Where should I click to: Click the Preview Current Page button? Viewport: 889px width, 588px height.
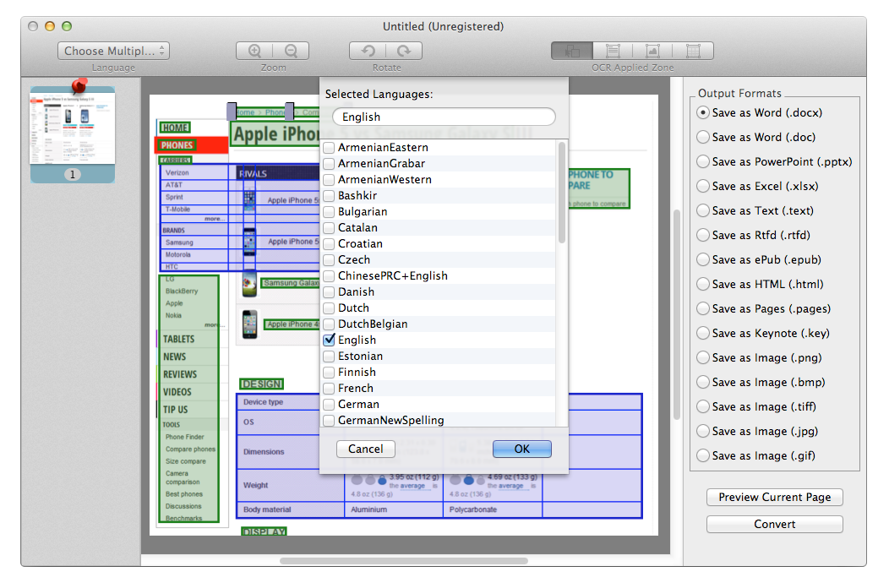pyautogui.click(x=774, y=498)
